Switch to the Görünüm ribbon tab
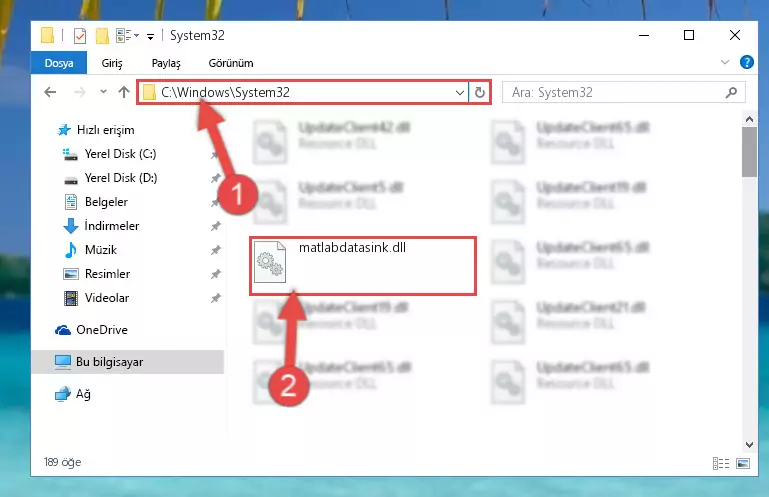The width and height of the screenshot is (769, 497). click(231, 63)
